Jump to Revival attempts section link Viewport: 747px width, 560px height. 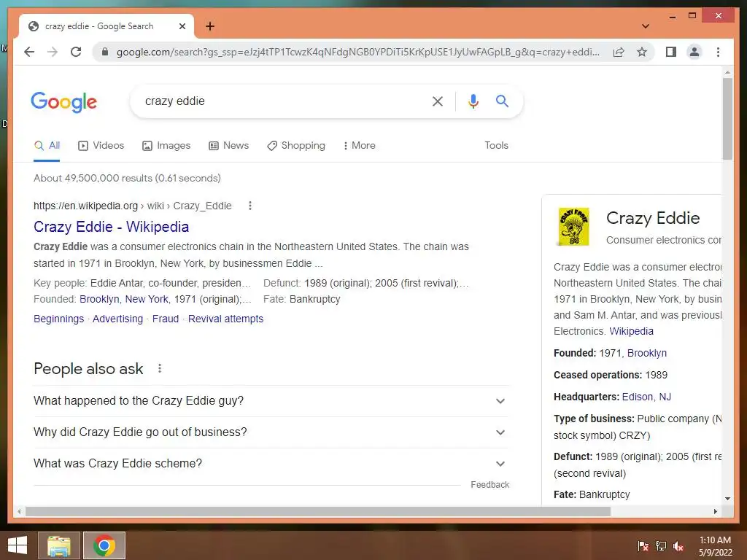click(225, 319)
